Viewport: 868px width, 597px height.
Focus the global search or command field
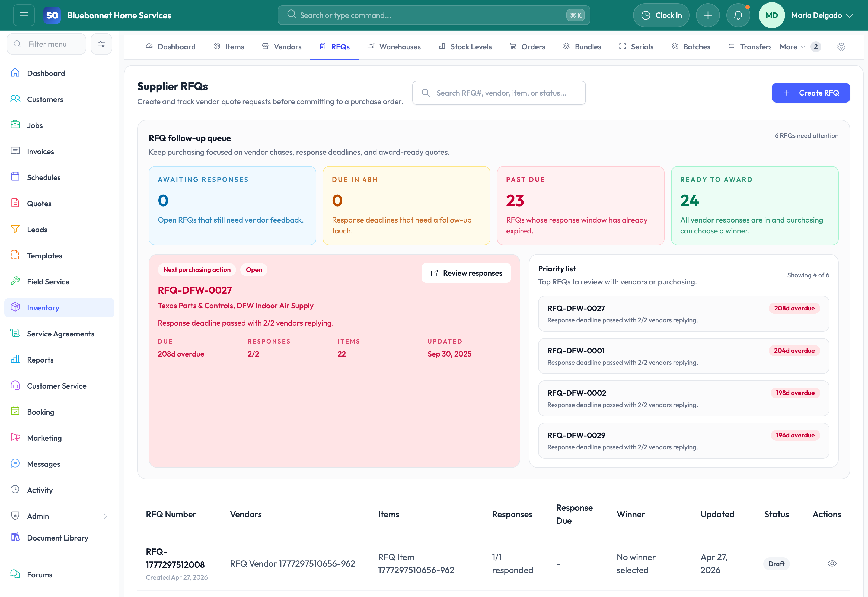tap(434, 15)
